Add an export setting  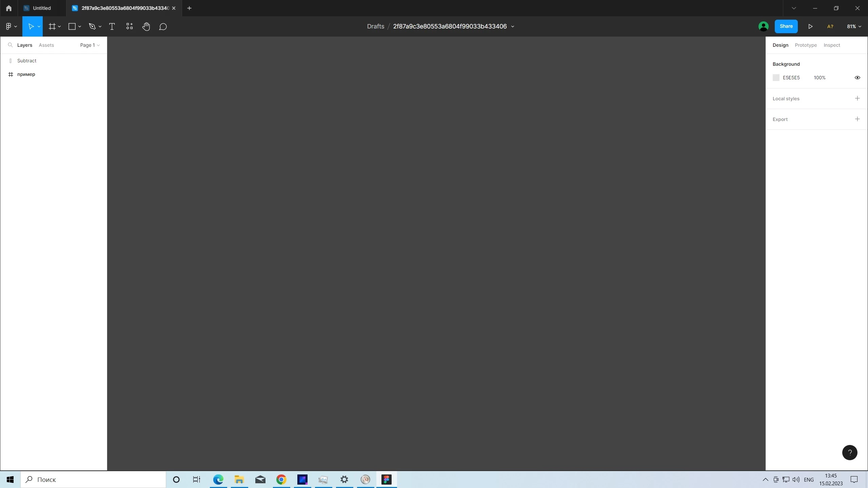[857, 119]
